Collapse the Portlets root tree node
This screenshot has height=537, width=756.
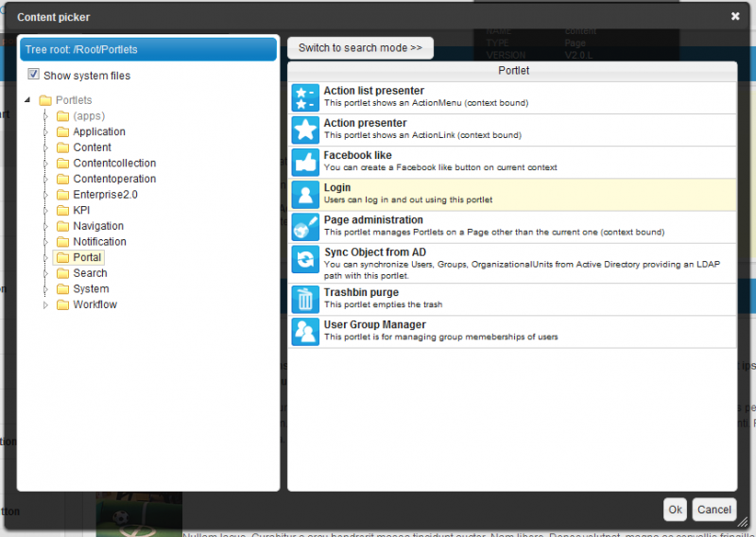point(27,100)
